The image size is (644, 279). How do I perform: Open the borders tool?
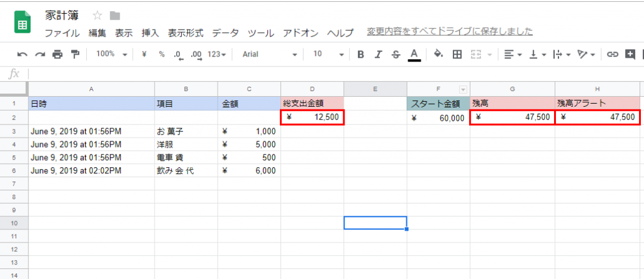[457, 54]
